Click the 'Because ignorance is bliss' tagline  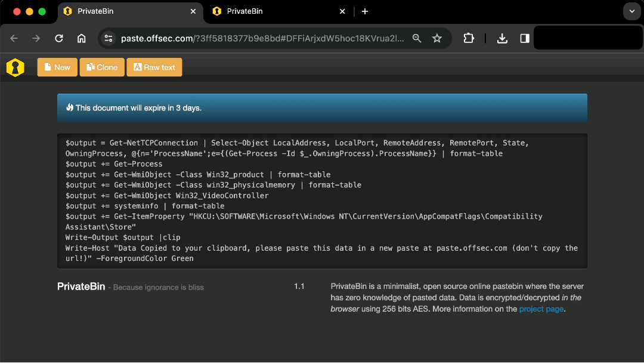click(x=158, y=287)
